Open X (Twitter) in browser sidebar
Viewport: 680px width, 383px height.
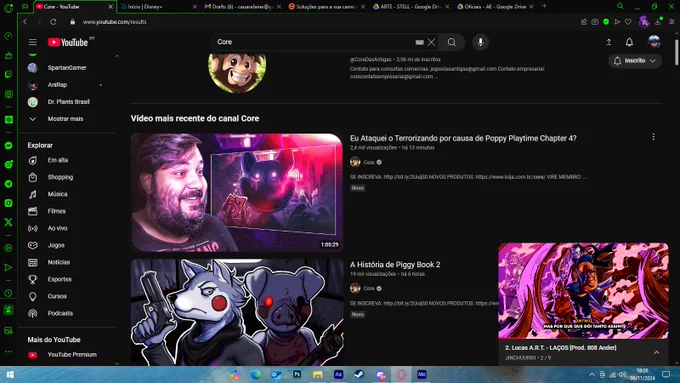[8, 222]
